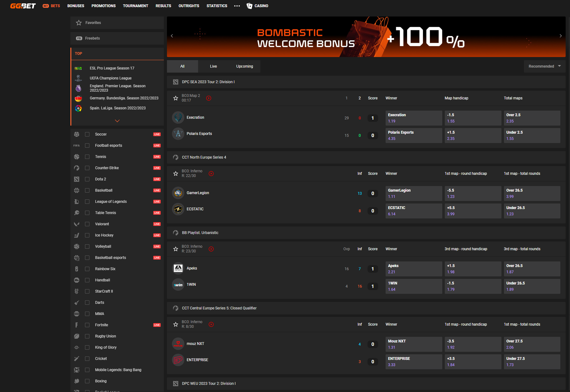The height and width of the screenshot is (392, 570).
Task: Tick the Tennis checkbox
Action: tap(87, 157)
